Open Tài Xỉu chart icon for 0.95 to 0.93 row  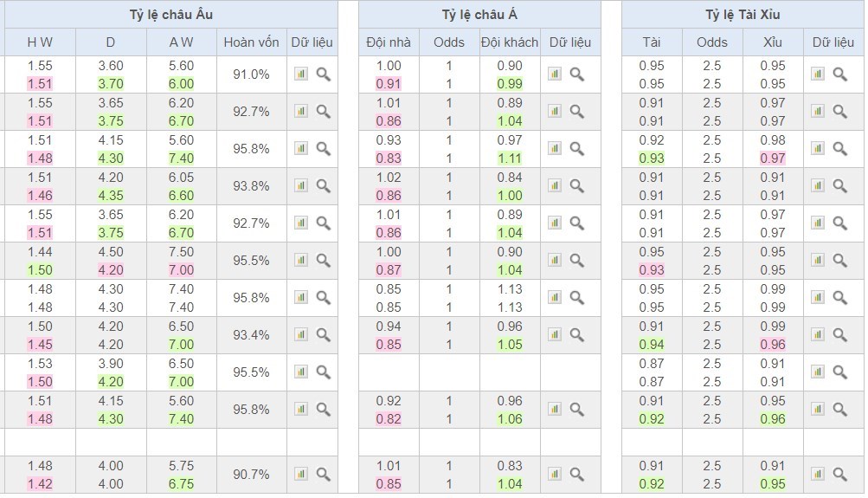[818, 260]
